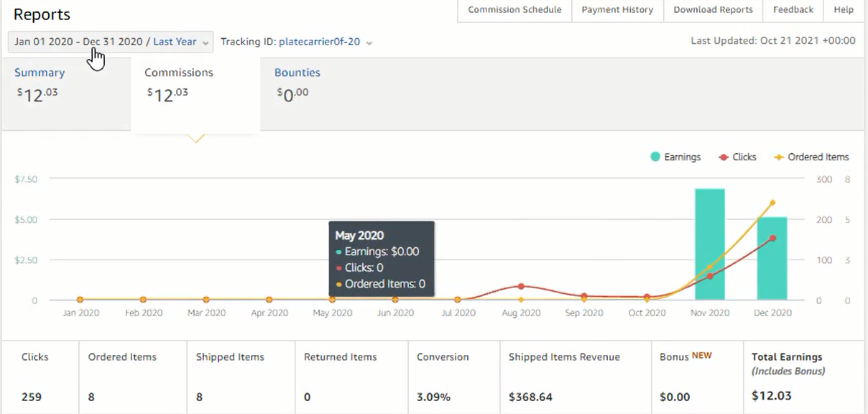
Task: Click the Aug 2020 axis label
Action: point(521,313)
